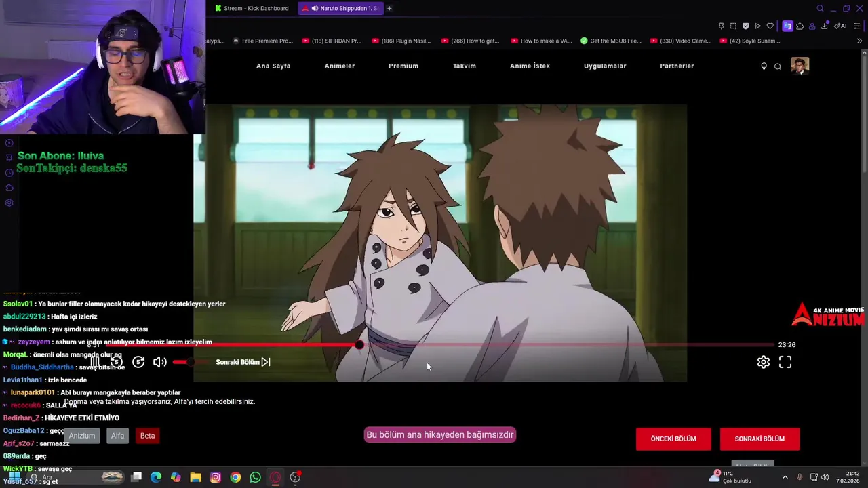Click the ad-blocker shield icon
The image size is (868, 488).
coord(745,26)
